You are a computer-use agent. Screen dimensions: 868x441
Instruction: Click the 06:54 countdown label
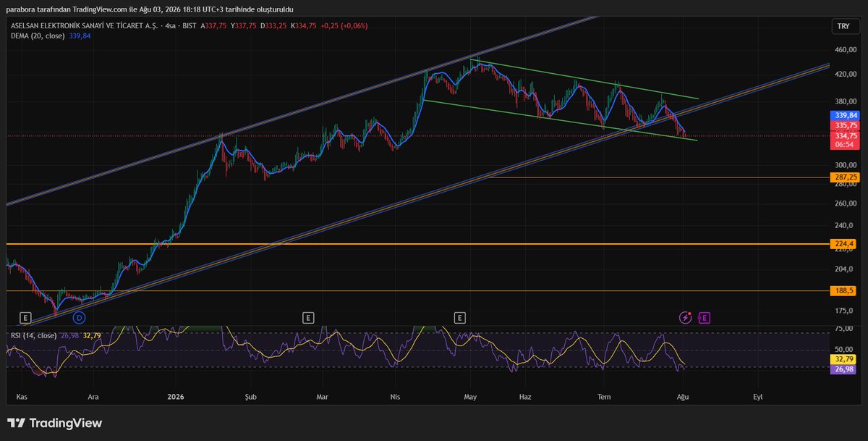click(x=846, y=144)
